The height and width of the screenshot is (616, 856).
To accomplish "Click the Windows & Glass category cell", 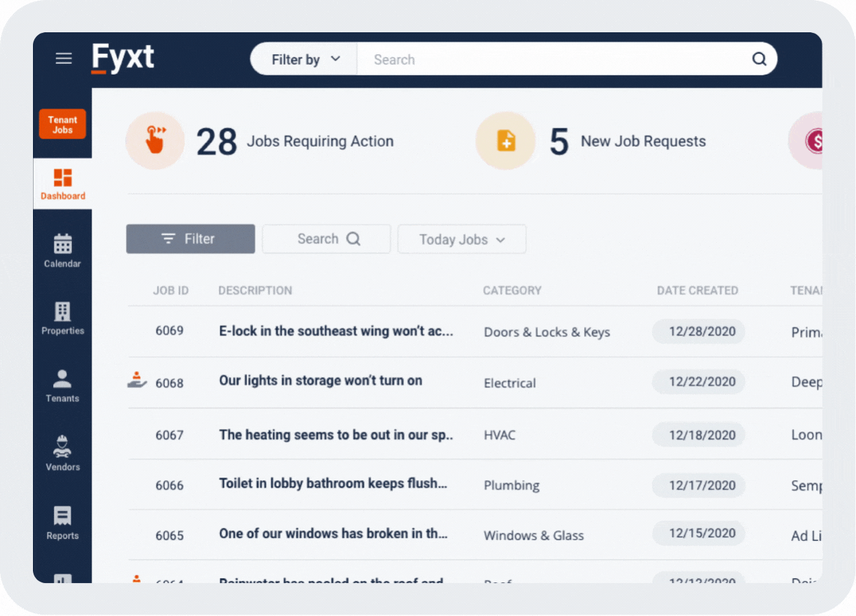I will pos(534,536).
